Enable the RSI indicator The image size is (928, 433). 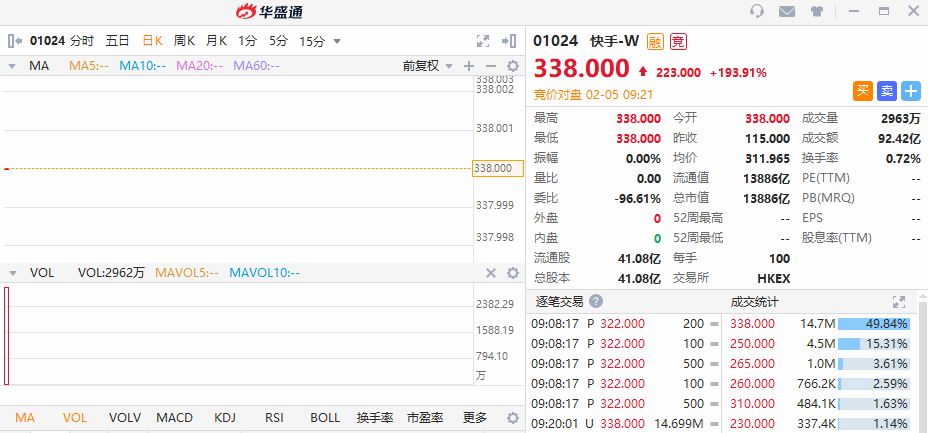[274, 418]
